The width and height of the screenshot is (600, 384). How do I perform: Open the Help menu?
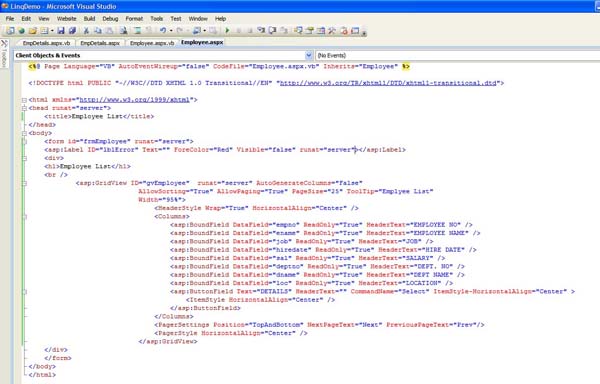click(x=220, y=18)
